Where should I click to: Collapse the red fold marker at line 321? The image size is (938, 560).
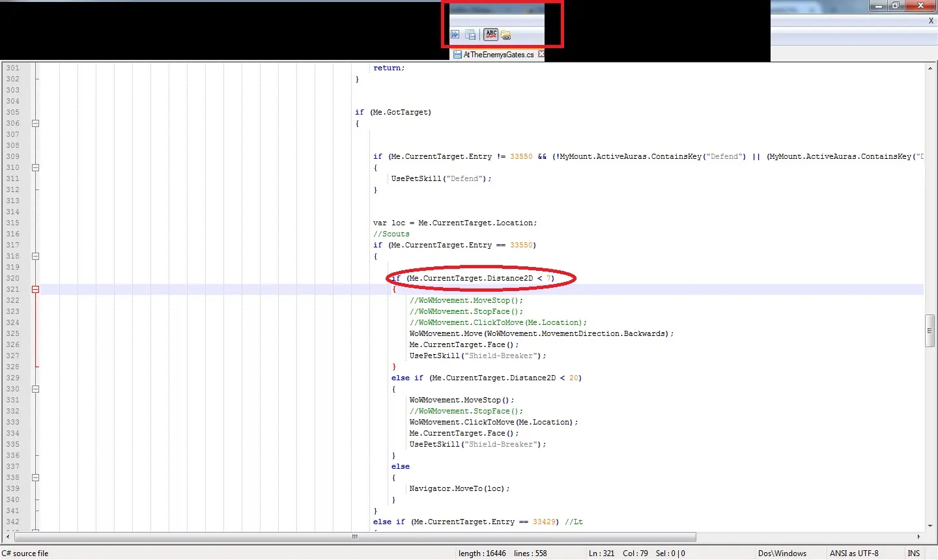(x=36, y=289)
